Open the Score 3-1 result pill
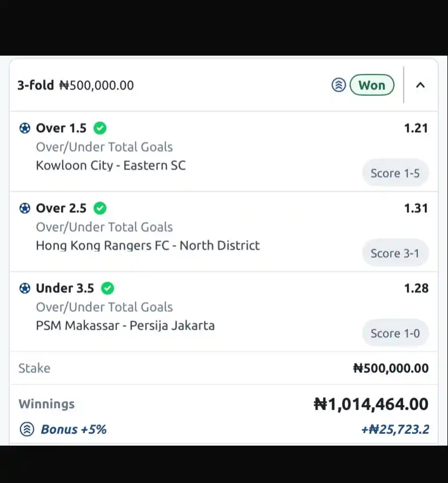 point(395,253)
